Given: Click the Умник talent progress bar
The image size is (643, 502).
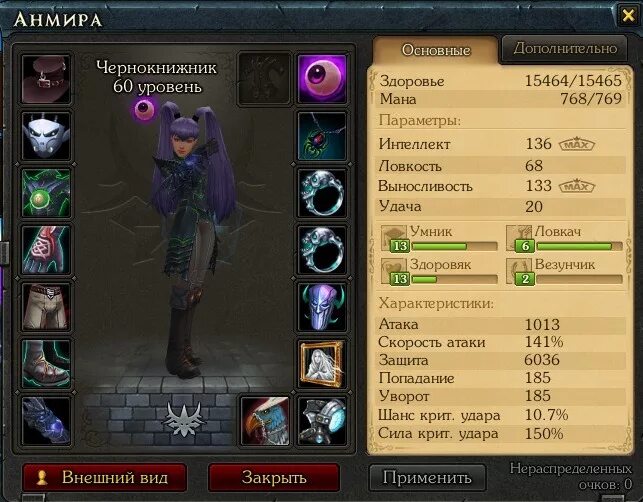Looking at the screenshot, I should (454, 246).
